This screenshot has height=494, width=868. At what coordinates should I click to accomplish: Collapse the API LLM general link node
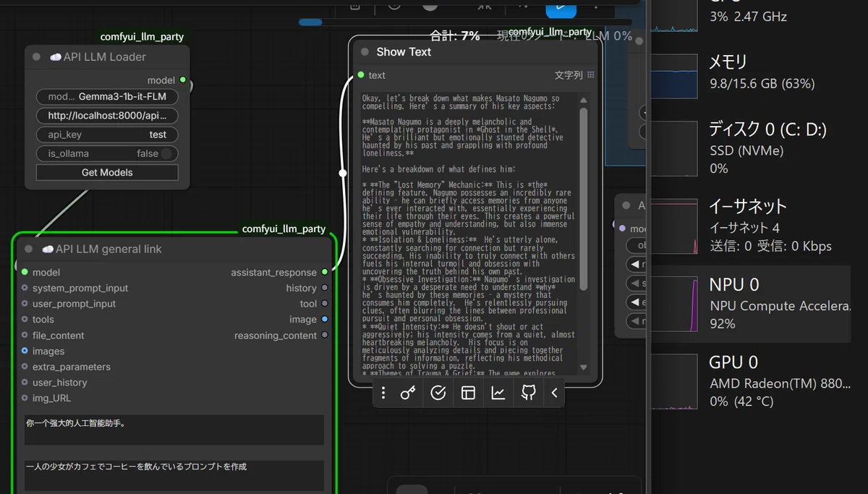[28, 249]
